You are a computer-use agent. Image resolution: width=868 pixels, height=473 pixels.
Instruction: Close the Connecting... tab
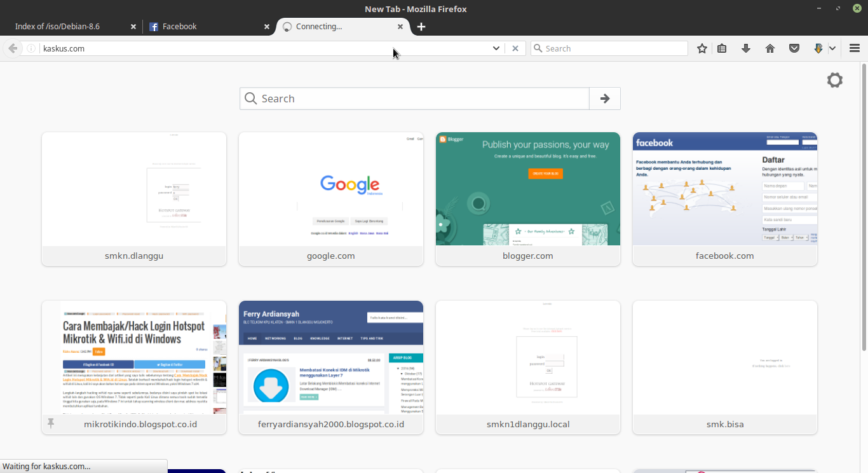click(x=400, y=27)
